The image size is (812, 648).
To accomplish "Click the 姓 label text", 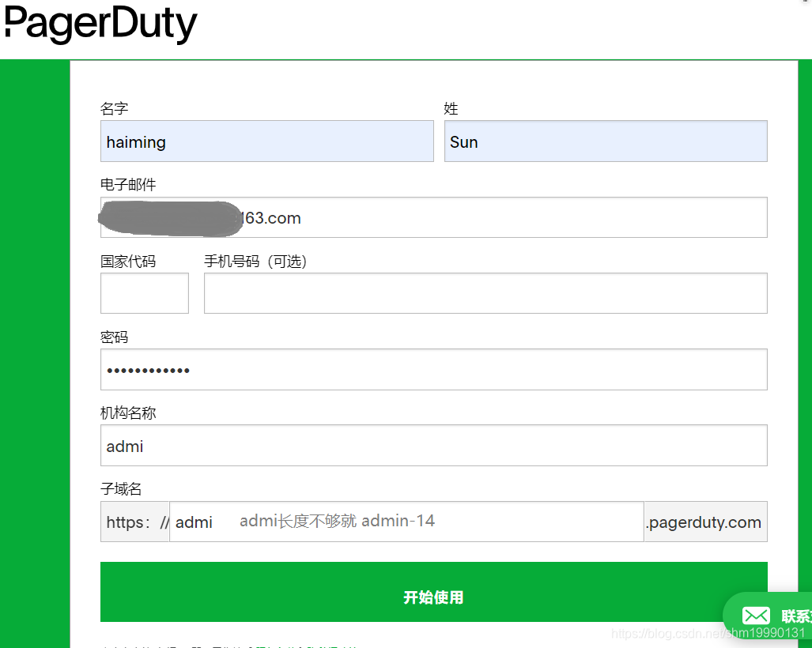I will point(451,109).
